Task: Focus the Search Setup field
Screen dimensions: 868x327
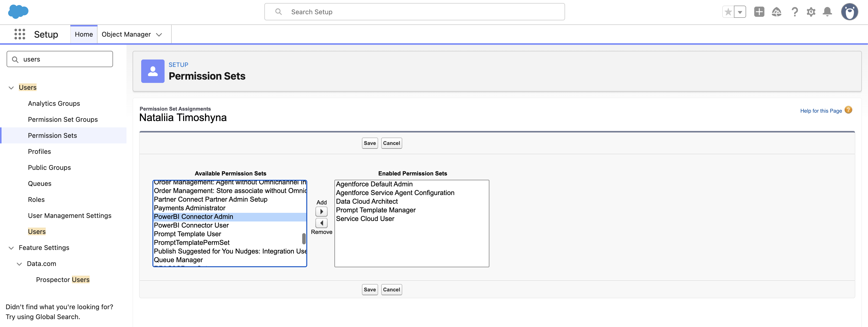Action: 414,12
